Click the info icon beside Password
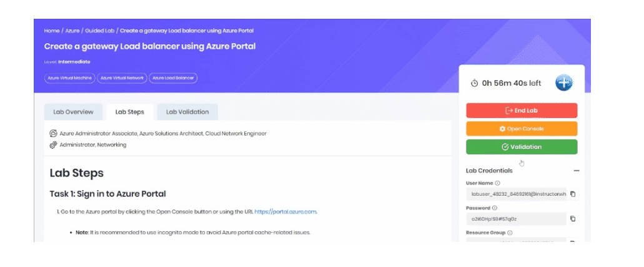Viewport: 644px width, 267px height. (x=495, y=208)
